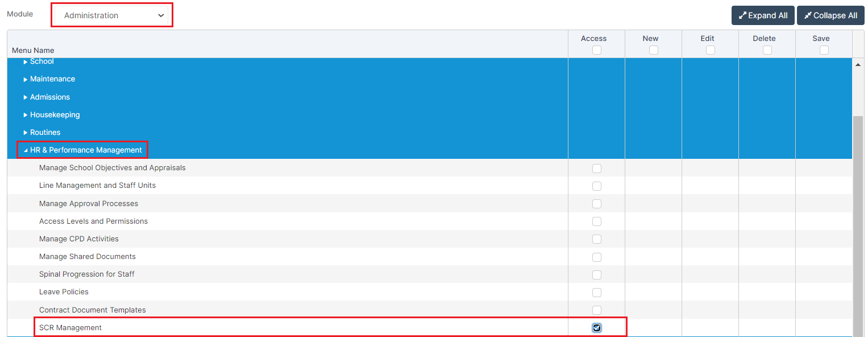Uncheck Access for SCR Management
Image resolution: width=868 pixels, height=337 pixels.
(596, 328)
